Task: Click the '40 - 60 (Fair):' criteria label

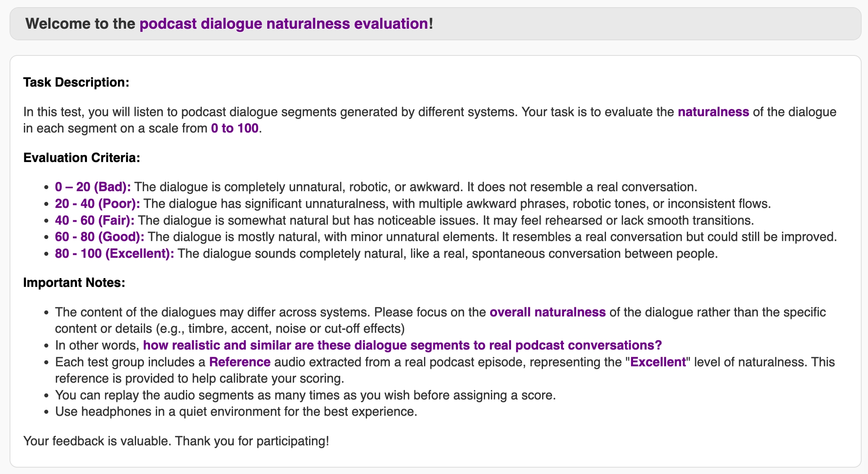Action: 95,220
